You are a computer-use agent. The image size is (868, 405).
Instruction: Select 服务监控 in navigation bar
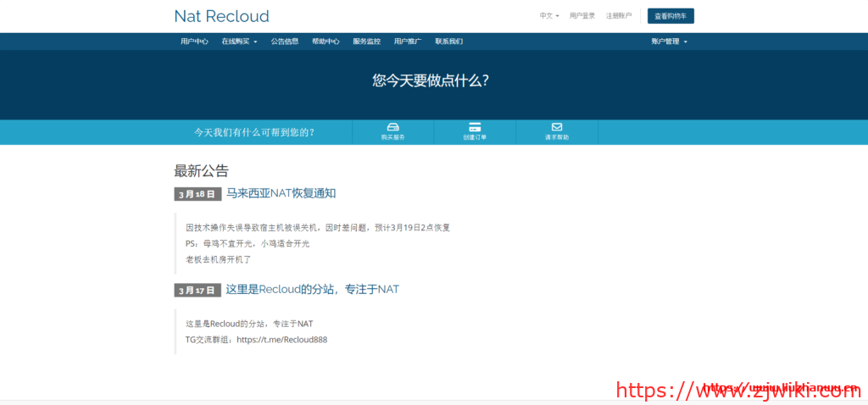(366, 42)
